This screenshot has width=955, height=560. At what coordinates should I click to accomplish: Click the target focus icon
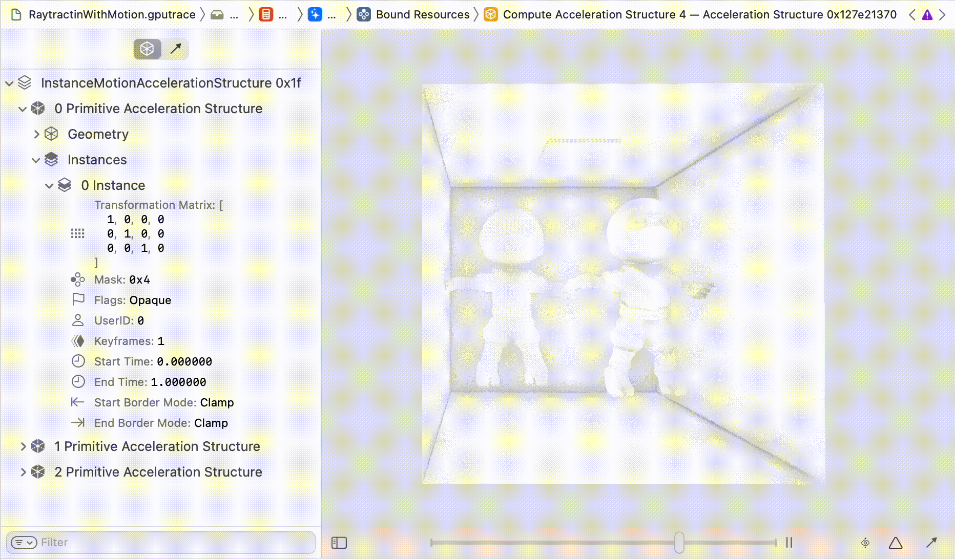coord(865,543)
